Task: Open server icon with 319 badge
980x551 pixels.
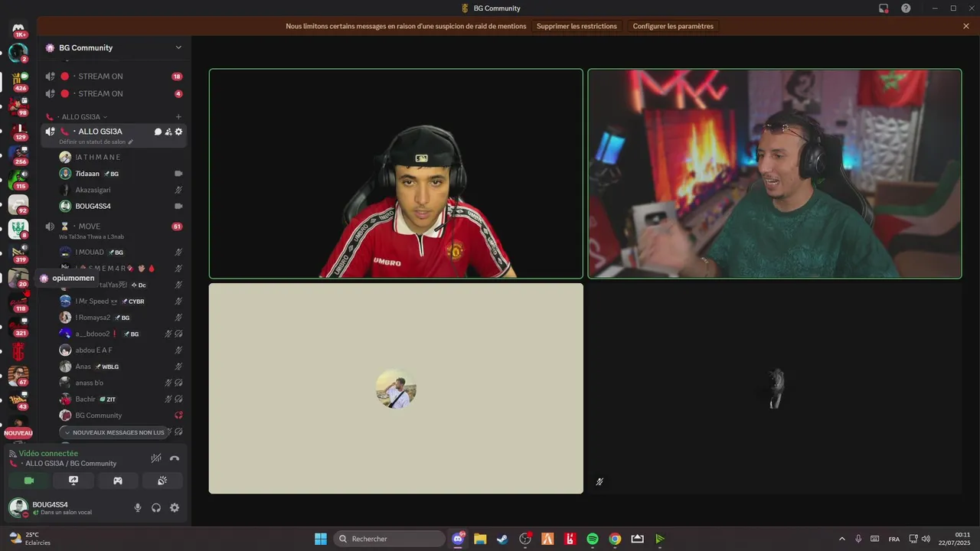Action: pyautogui.click(x=18, y=253)
